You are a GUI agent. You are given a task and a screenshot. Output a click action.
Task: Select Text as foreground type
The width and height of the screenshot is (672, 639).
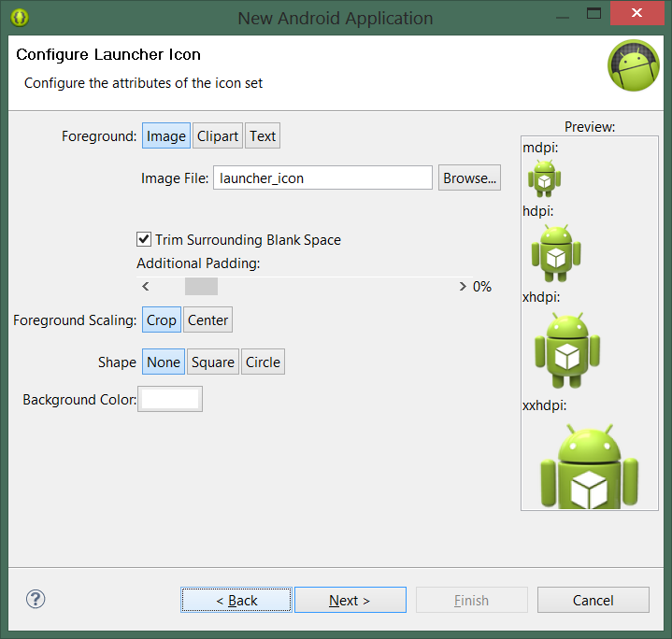click(263, 135)
